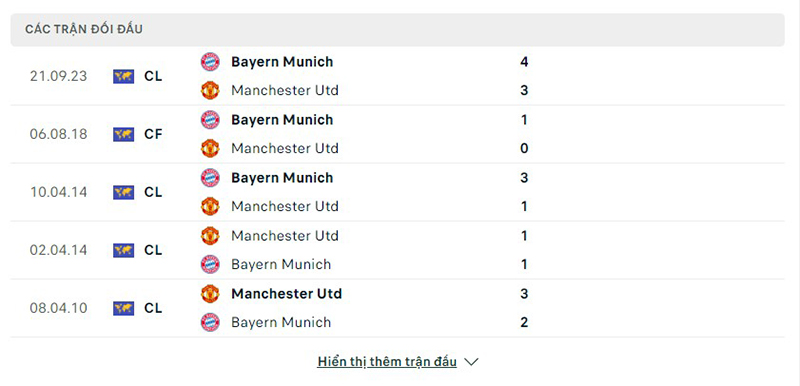
Task: Select the CF competition label
Action: [153, 134]
